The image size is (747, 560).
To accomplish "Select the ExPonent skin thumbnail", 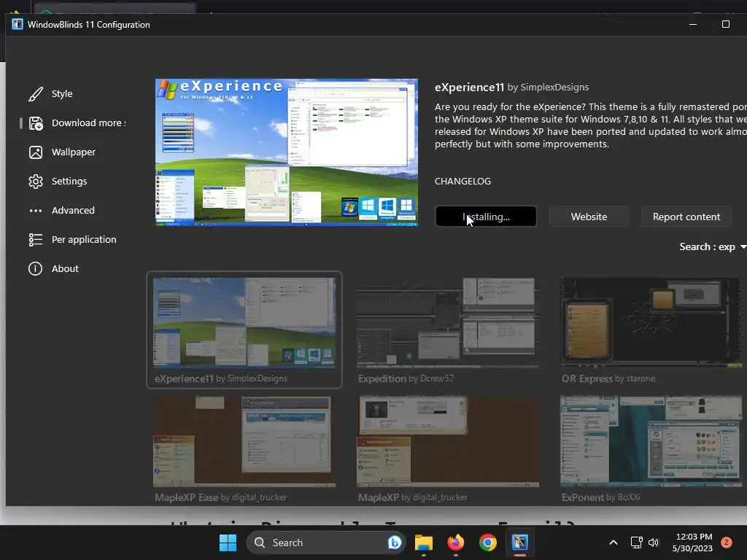I will click(x=651, y=441).
